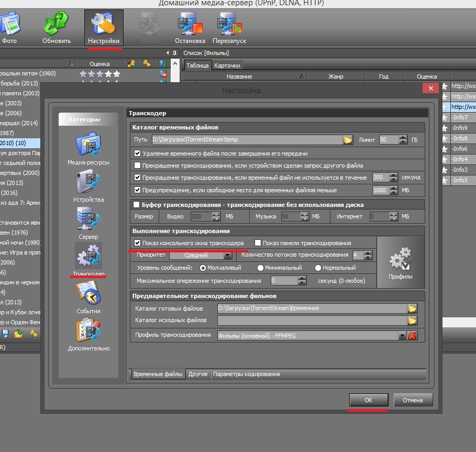Disable Показ консольного окна транскодера checkbox
The height and width of the screenshot is (452, 476).
click(138, 243)
